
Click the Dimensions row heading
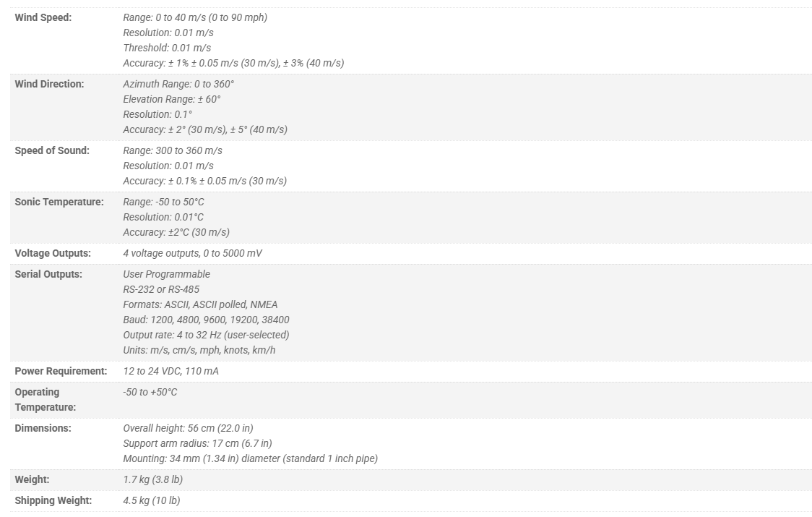click(43, 428)
